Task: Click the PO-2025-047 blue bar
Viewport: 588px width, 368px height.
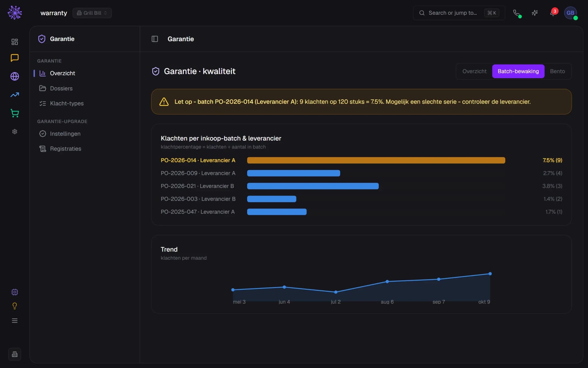Action: (277, 212)
